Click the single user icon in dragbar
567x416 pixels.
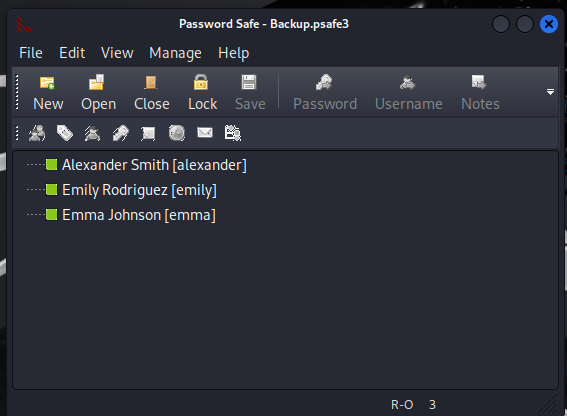pos(93,133)
